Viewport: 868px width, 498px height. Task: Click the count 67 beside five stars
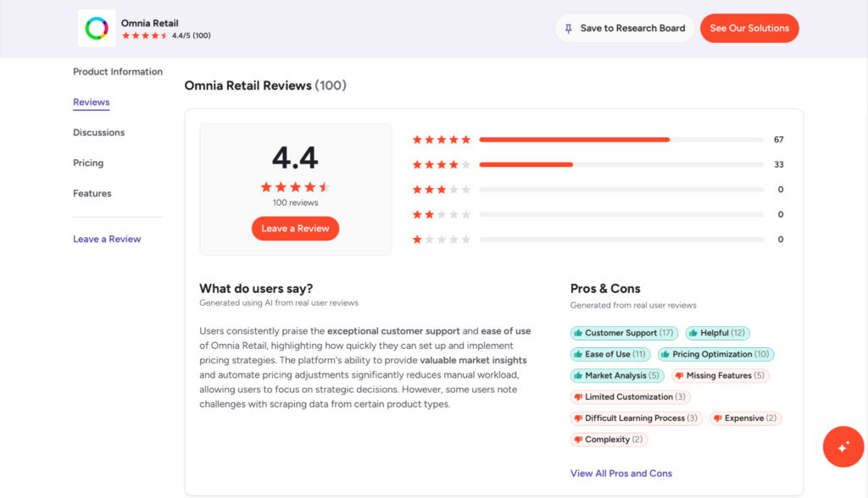point(778,140)
